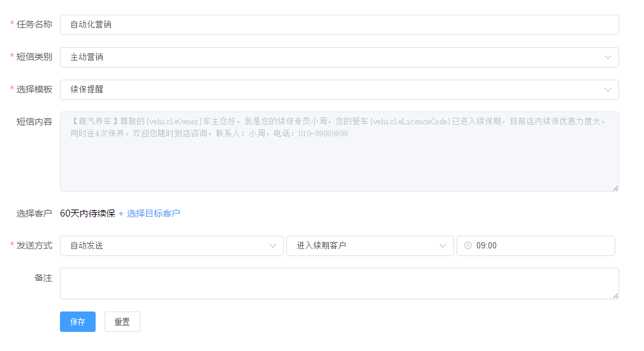Click the 09:00 time picker field

point(536,246)
